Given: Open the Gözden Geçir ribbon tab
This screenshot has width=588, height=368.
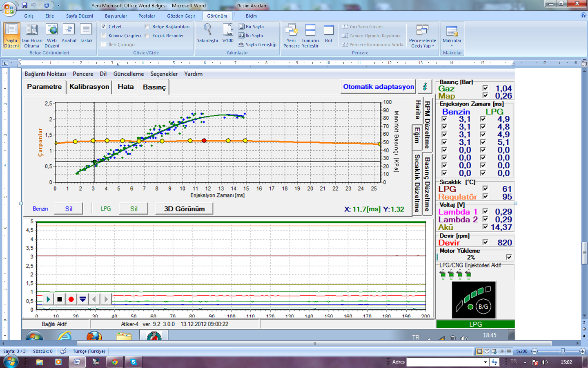Looking at the screenshot, I should (x=181, y=16).
